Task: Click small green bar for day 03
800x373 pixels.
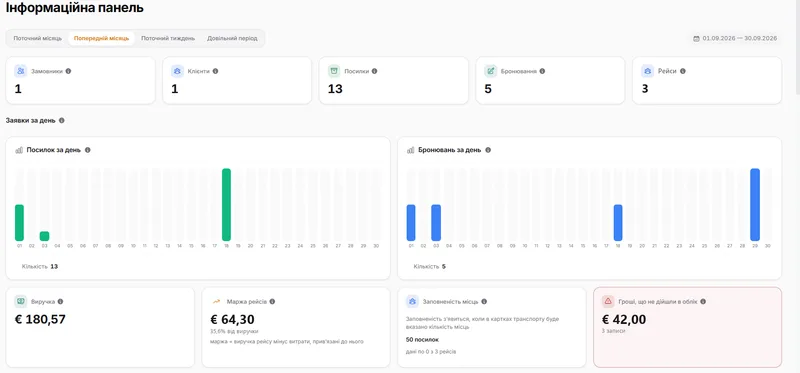Action: 44,236
